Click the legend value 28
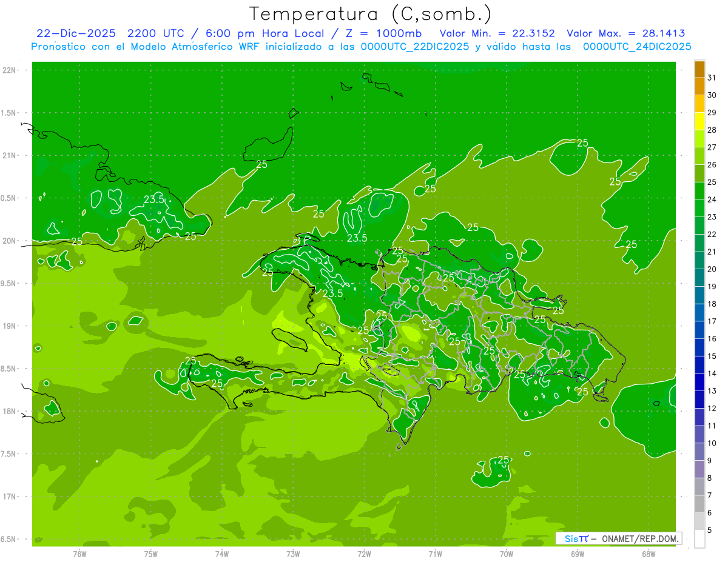 tap(712, 130)
